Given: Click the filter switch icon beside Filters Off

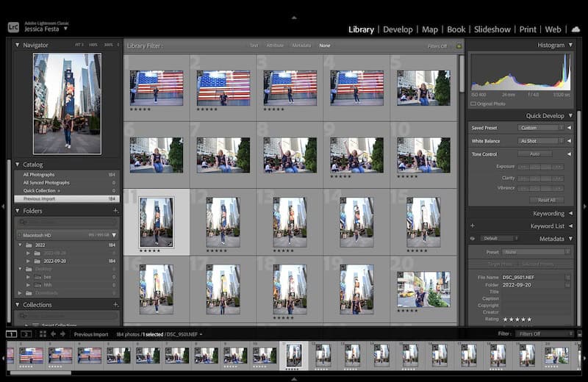Looking at the screenshot, I should (579, 334).
